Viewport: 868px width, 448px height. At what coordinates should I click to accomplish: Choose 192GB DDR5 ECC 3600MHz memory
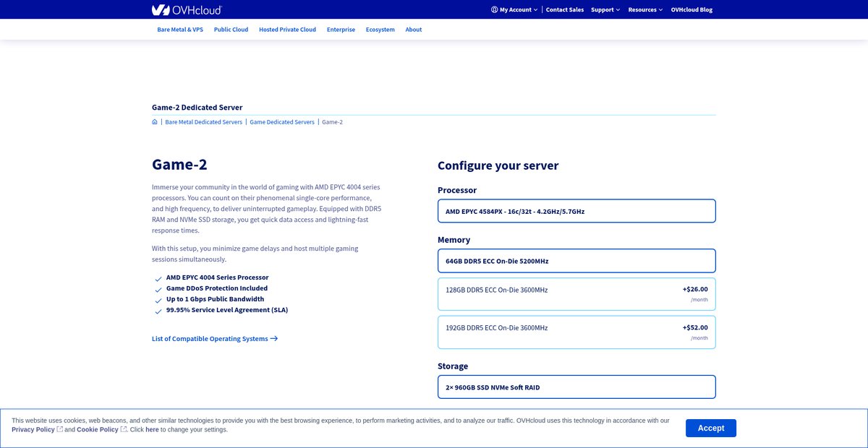[576, 332]
